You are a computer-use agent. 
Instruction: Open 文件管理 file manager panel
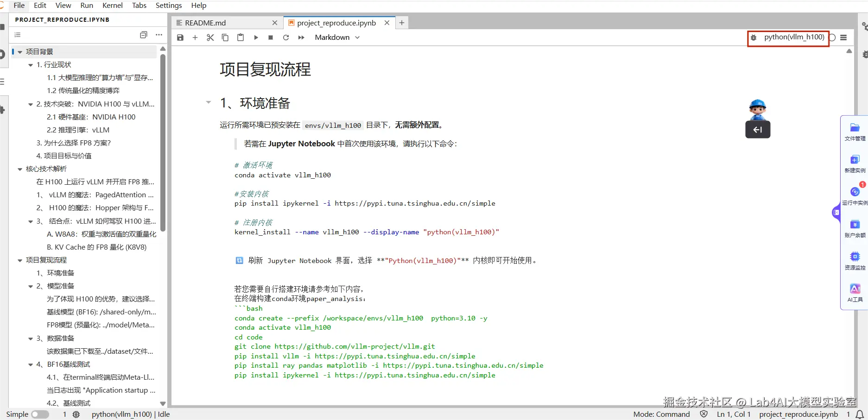pyautogui.click(x=855, y=132)
